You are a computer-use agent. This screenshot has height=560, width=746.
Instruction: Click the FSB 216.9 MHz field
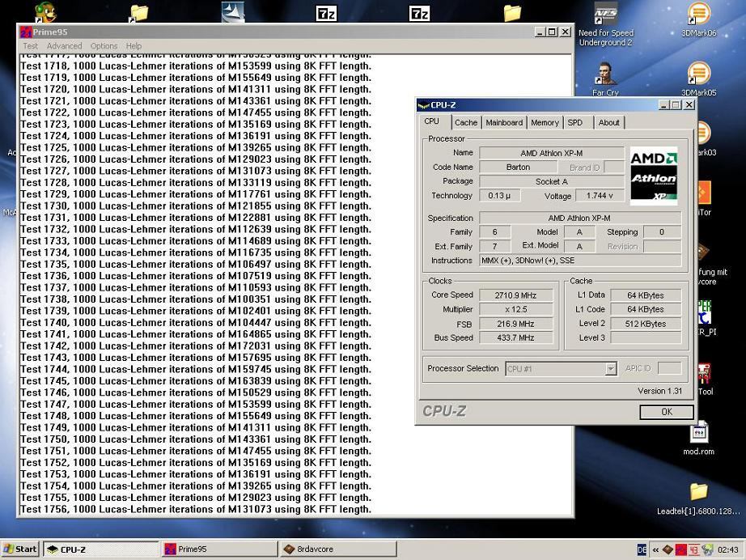[x=515, y=324]
